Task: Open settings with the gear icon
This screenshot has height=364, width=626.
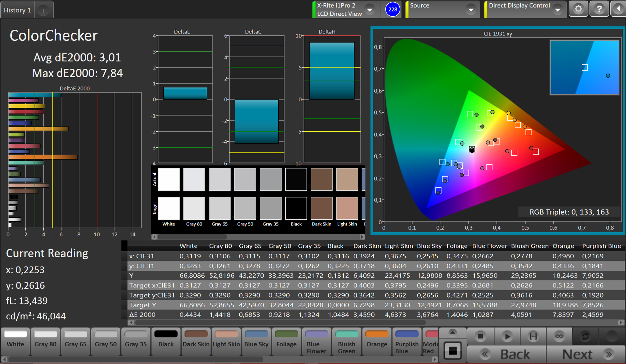Action: (578, 9)
